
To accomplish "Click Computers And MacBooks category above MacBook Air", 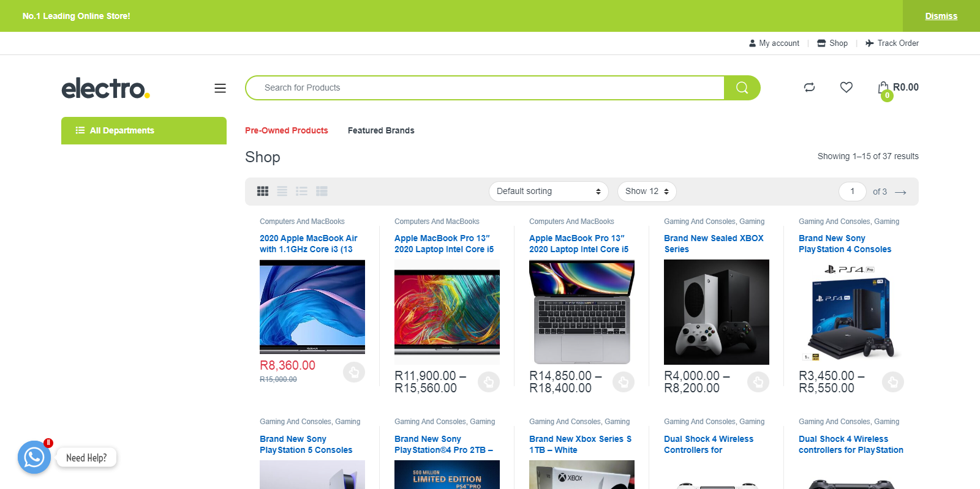I will point(302,222).
